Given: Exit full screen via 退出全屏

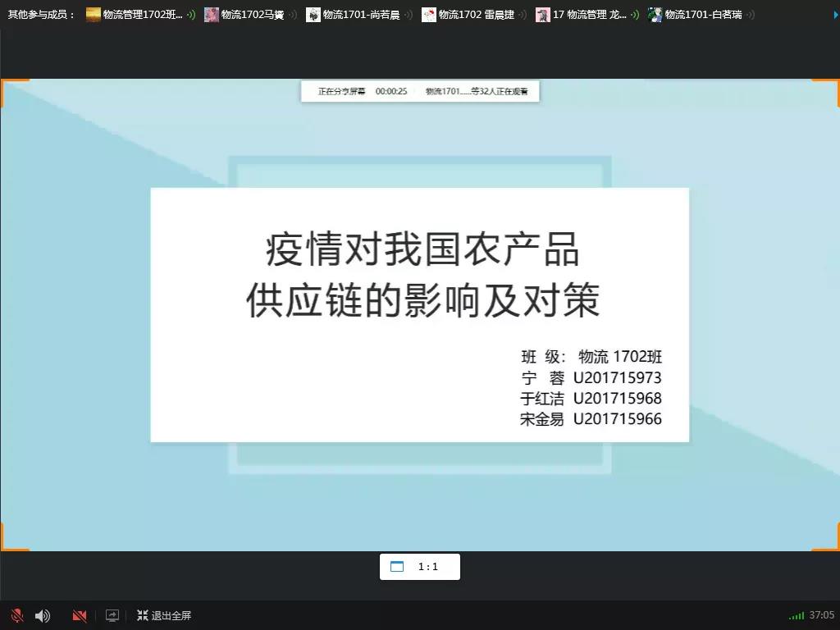Looking at the screenshot, I should coord(164,615).
